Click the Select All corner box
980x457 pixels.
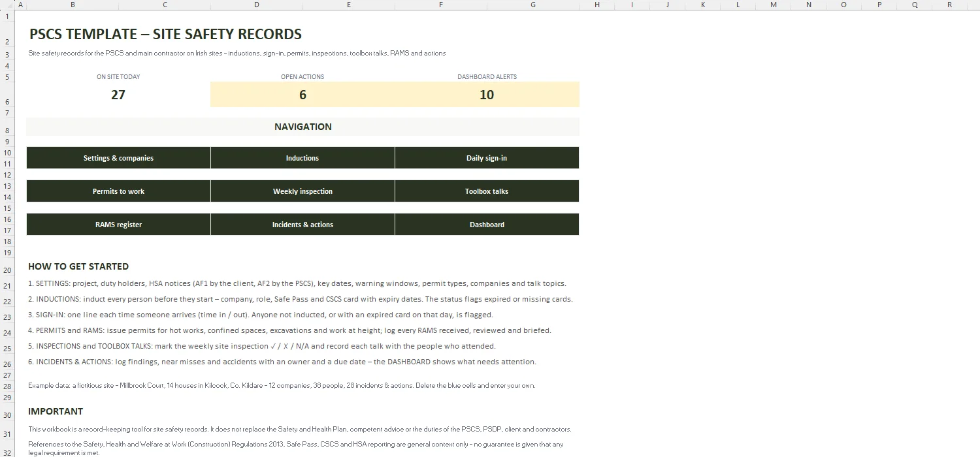coord(7,5)
